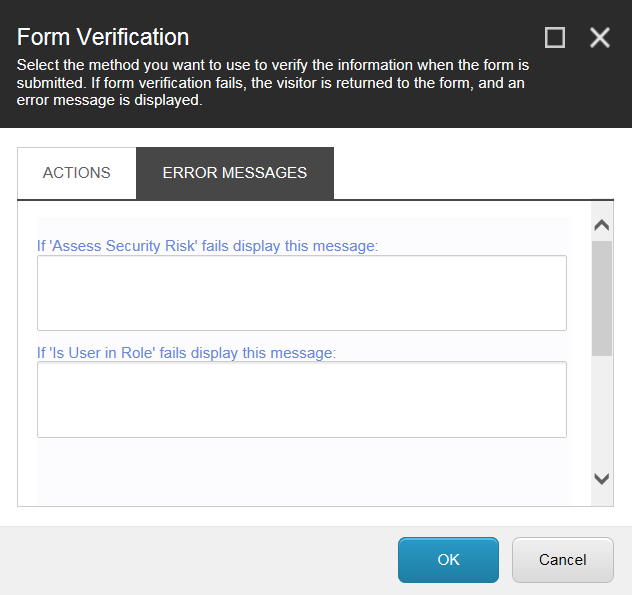This screenshot has height=595, width=632.
Task: Click the blank footer area left of OK
Action: [x=200, y=560]
